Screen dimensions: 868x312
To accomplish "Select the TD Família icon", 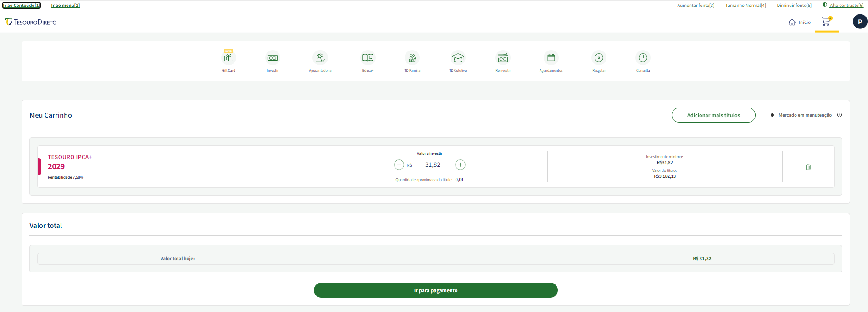I will pyautogui.click(x=412, y=57).
